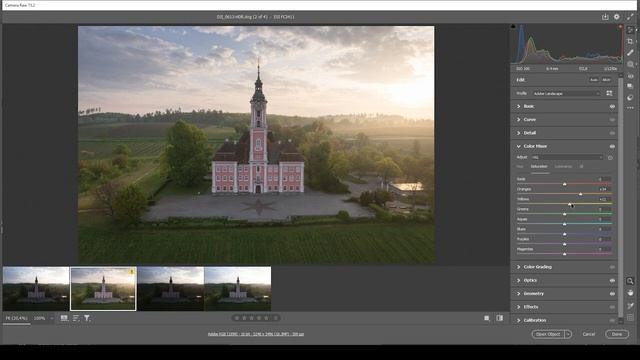640x360 pixels.
Task: Select the Red Eye removal tool
Action: tap(630, 76)
